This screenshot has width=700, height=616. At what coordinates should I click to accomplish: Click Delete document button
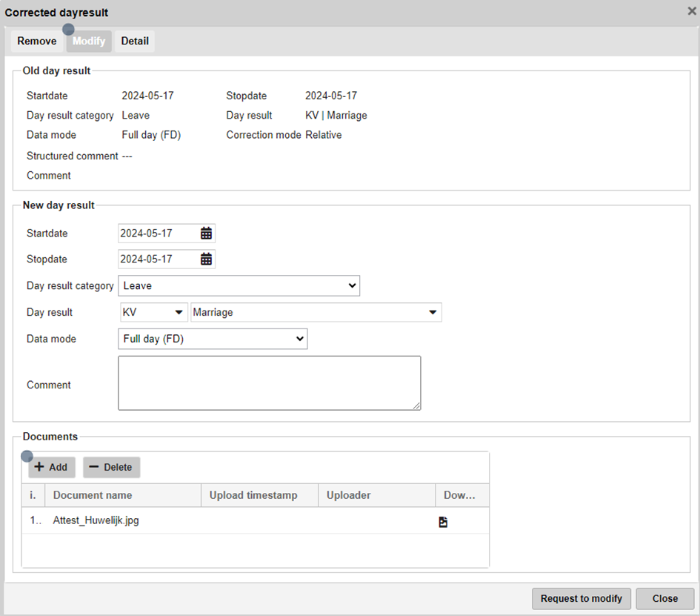[111, 467]
